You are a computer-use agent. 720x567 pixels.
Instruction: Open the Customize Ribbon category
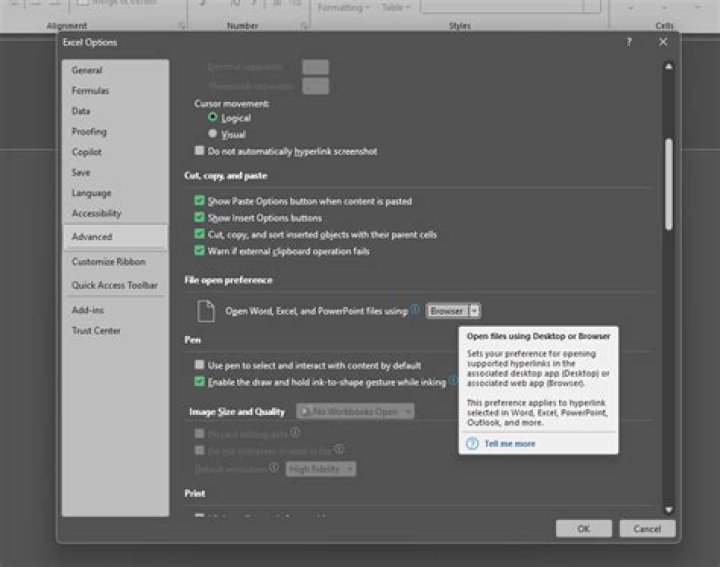pyautogui.click(x=115, y=262)
